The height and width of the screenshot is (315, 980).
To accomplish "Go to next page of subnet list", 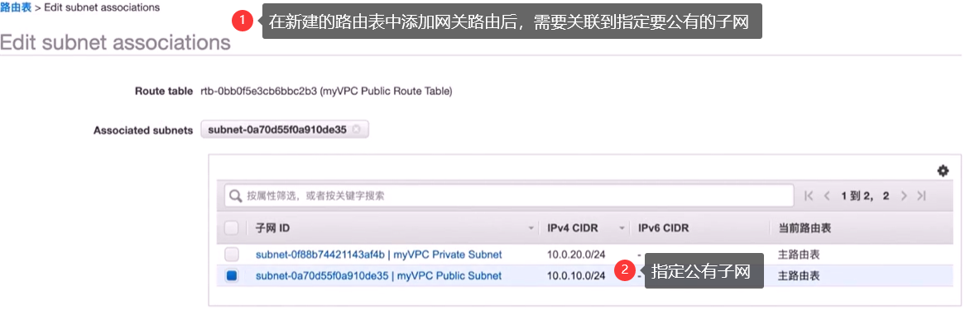I will click(904, 196).
